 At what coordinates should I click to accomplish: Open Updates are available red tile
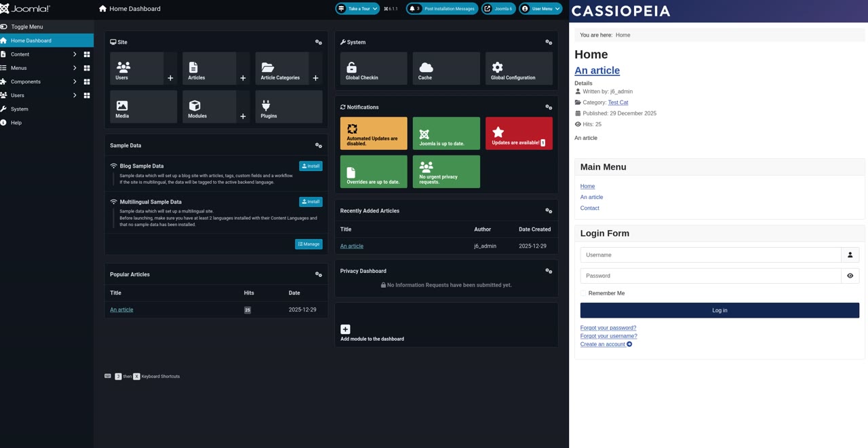519,133
